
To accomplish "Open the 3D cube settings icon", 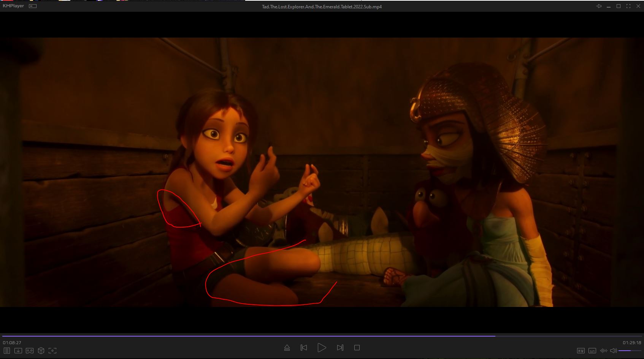I will coord(41,351).
